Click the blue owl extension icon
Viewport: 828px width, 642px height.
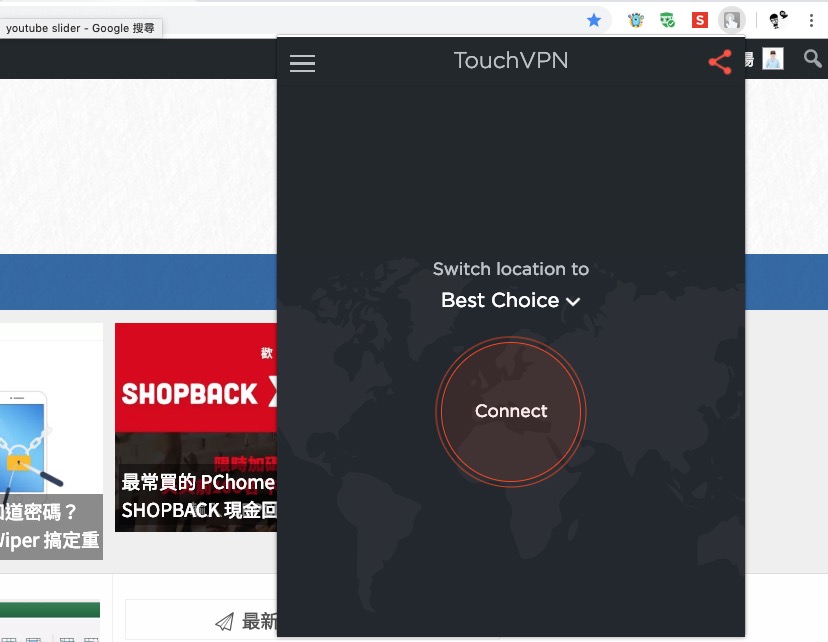[x=636, y=21]
